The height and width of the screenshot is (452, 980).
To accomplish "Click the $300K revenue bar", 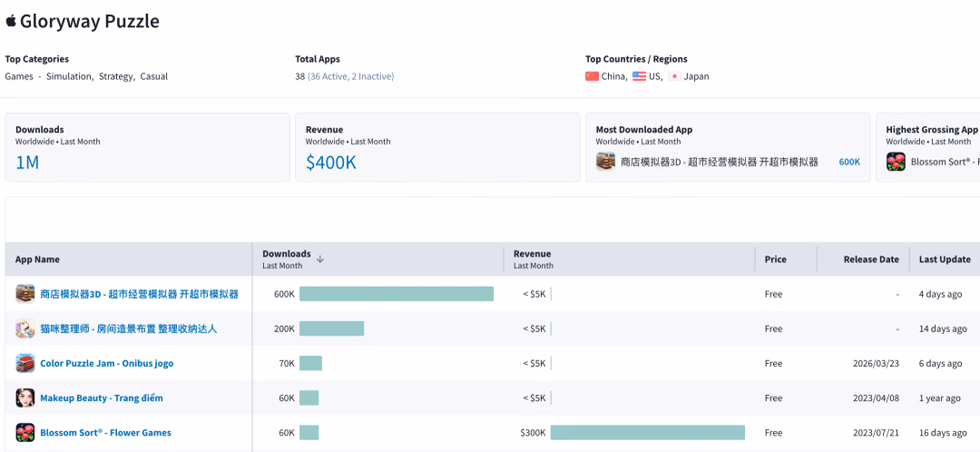I will click(x=648, y=433).
